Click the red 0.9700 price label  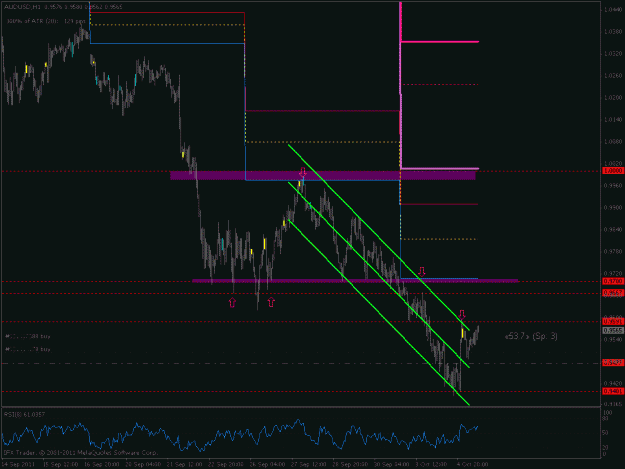[613, 281]
